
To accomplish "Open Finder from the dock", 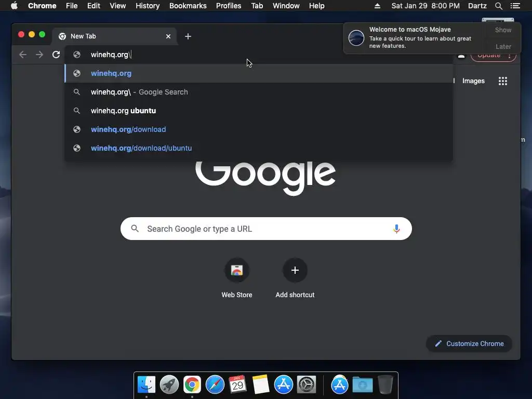I will [x=147, y=385].
